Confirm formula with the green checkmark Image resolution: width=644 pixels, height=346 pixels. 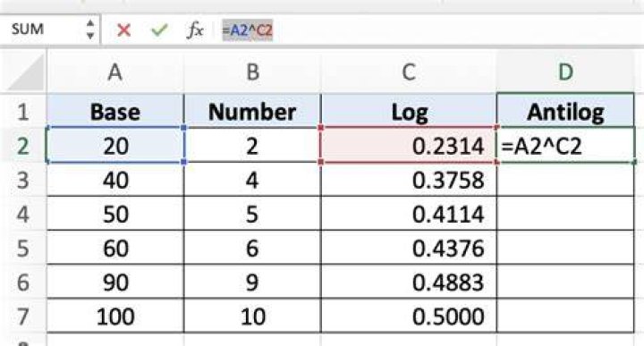pyautogui.click(x=159, y=30)
